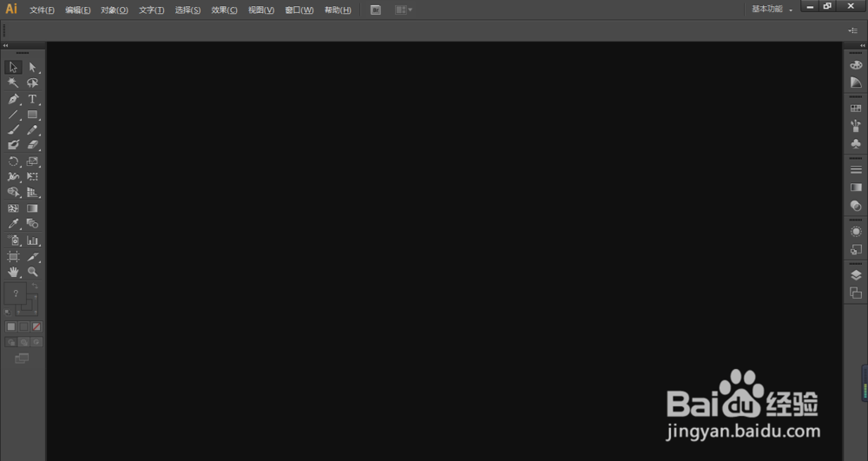
Task: Open the Artboards panel
Action: point(856,293)
